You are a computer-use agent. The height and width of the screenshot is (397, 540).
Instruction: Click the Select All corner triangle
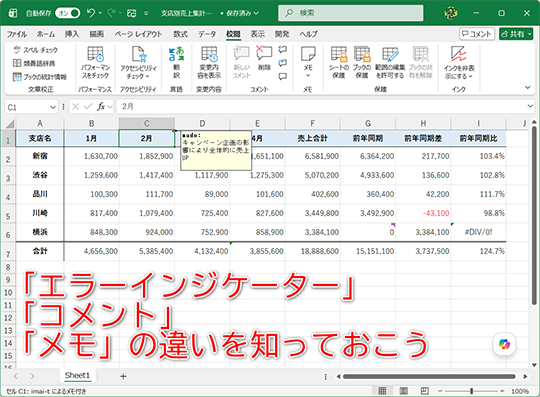click(10, 123)
